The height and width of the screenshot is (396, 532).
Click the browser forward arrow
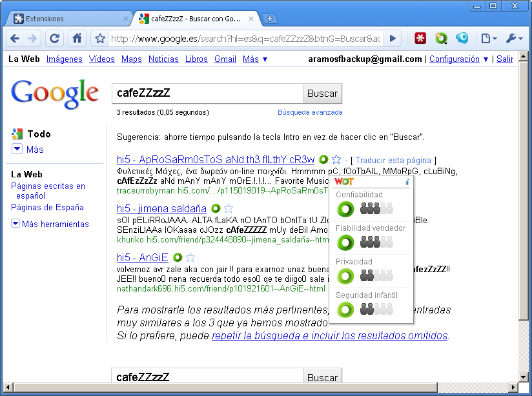(32, 39)
